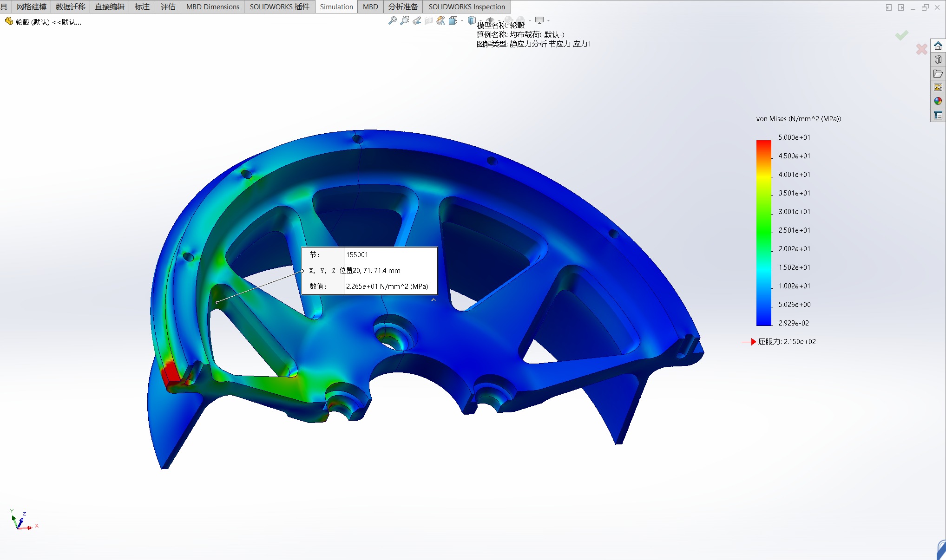Expand the View Settings monitor dropdown
946x560 pixels.
(549, 20)
